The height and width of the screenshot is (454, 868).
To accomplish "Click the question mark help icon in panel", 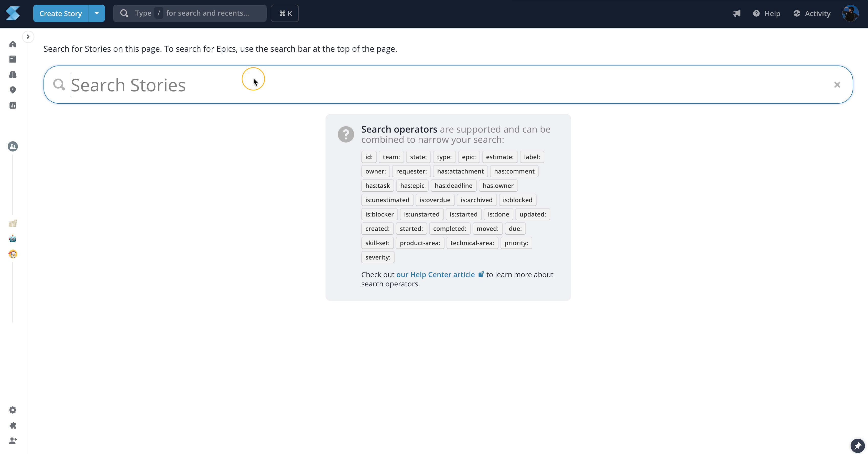I will [x=346, y=134].
